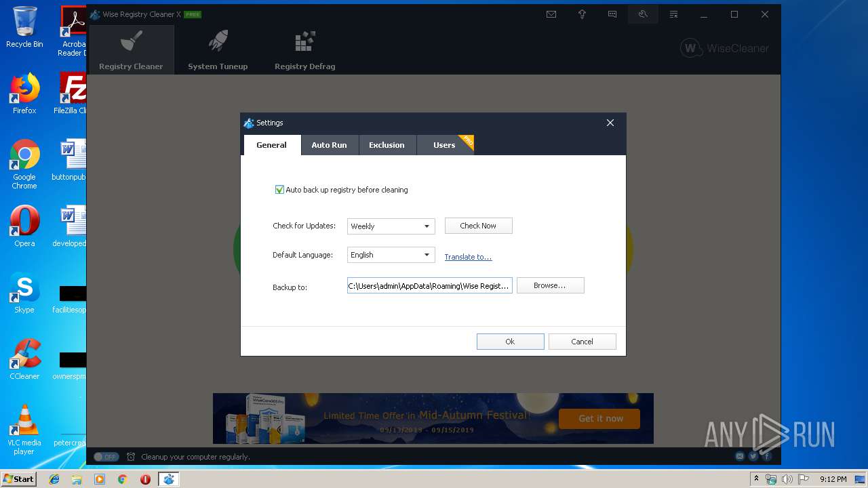
Task: Open Windows Media Player taskbar icon
Action: [x=100, y=479]
